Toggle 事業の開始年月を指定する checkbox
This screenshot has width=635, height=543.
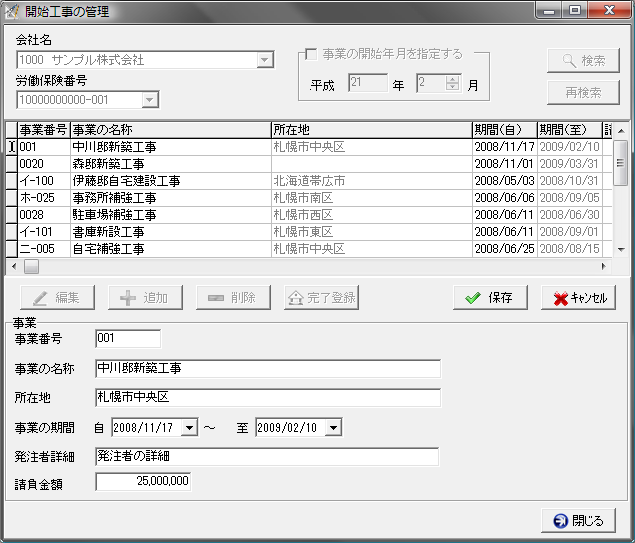[312, 54]
